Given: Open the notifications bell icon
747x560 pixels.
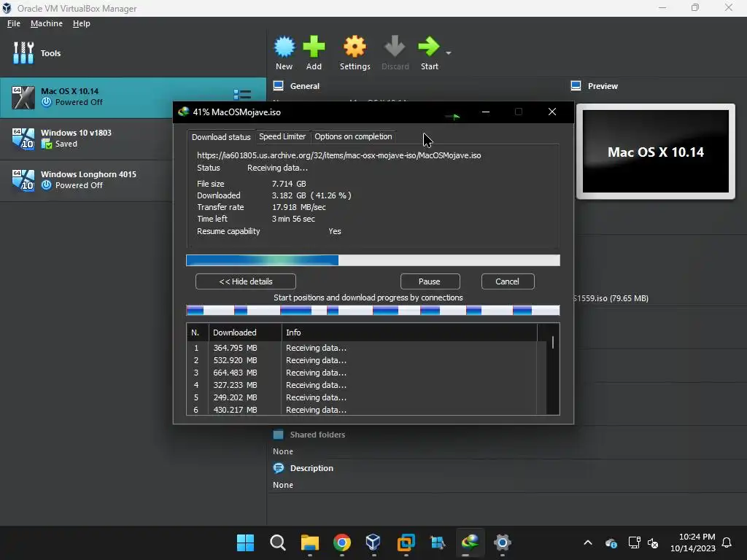Looking at the screenshot, I should click(x=727, y=542).
